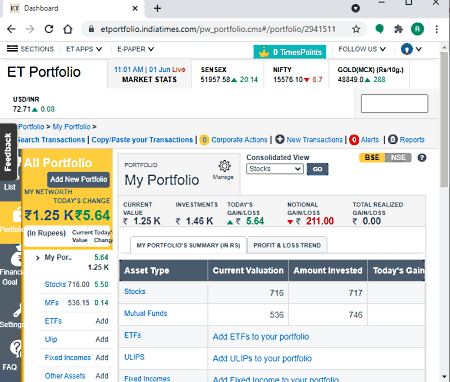Open the Feedback side tab
The image size is (450, 382).
click(8, 152)
